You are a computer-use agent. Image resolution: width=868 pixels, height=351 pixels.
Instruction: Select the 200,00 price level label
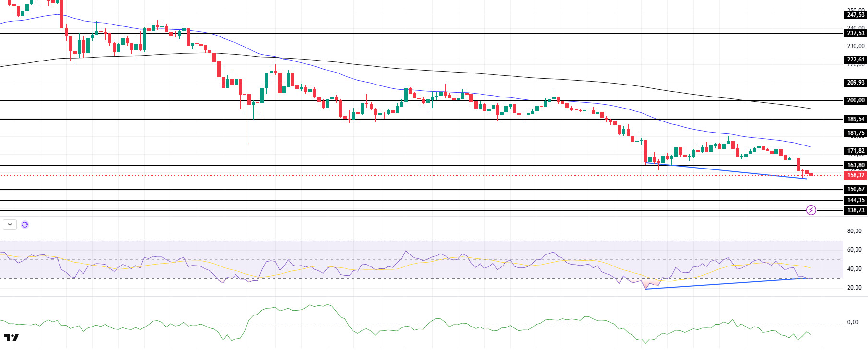coord(856,100)
